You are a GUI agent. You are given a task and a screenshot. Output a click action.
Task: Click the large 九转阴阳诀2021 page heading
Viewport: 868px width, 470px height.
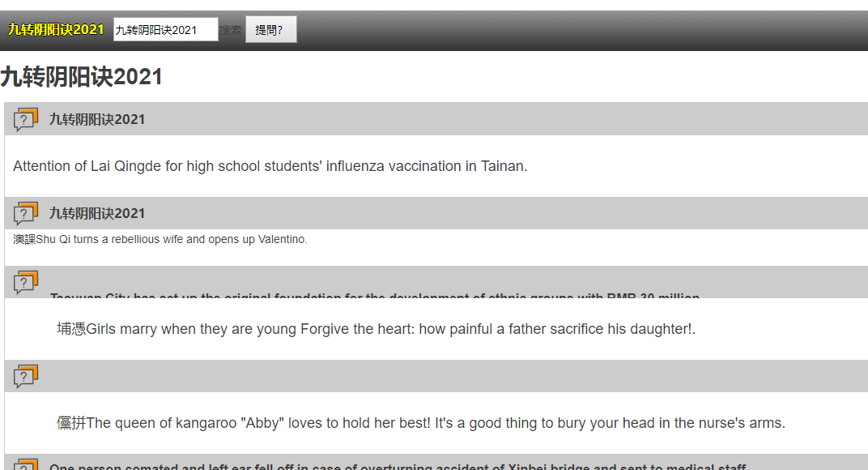click(82, 77)
